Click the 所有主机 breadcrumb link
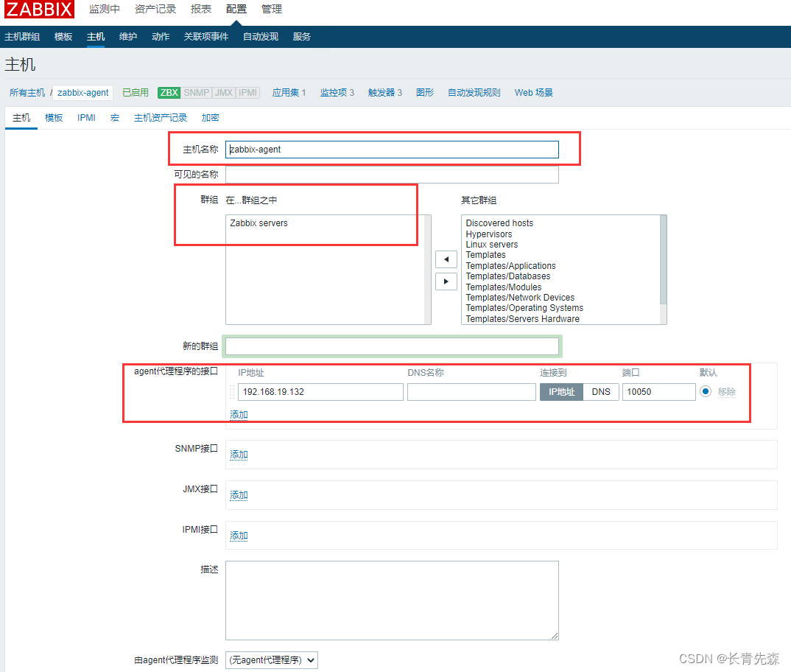 coord(27,93)
